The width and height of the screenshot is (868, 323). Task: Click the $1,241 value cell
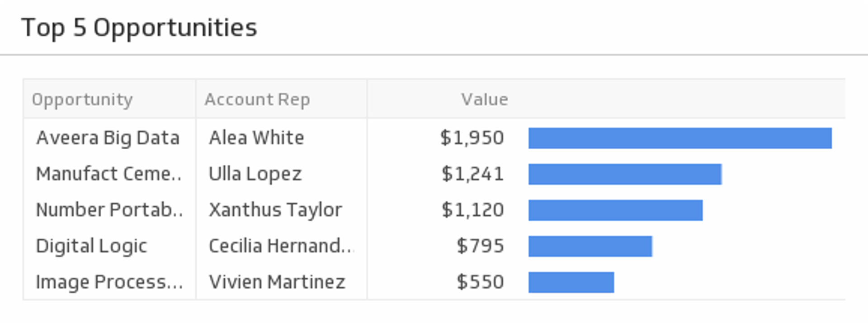pos(472,174)
